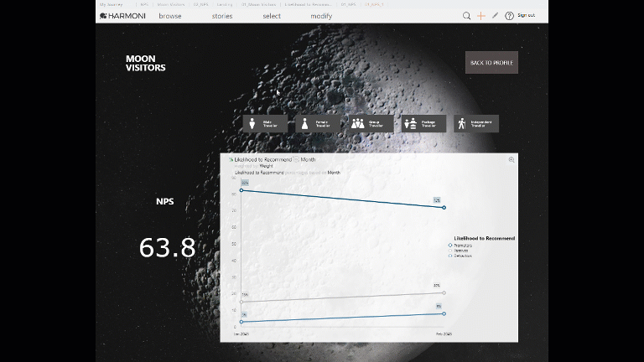Select the Male Traveller filter button
Viewport: 644px width, 362px height.
tap(265, 123)
